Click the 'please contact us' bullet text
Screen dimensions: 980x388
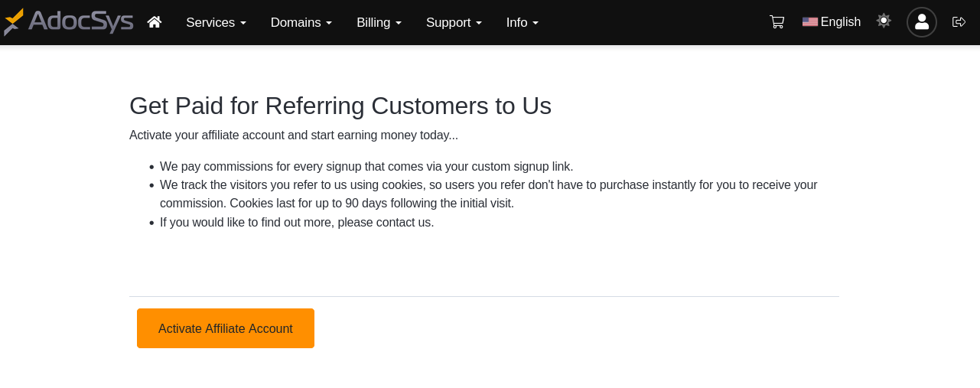pos(297,223)
